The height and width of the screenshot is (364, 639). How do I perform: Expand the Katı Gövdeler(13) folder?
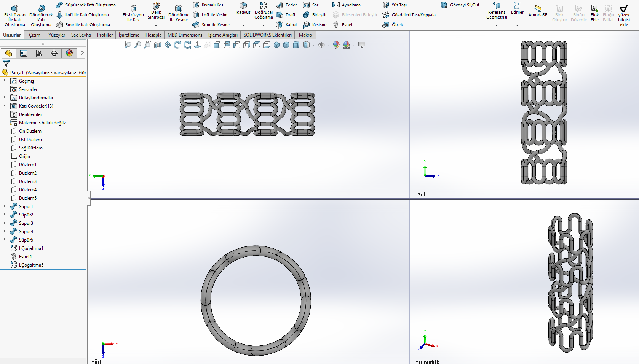[x=5, y=106]
